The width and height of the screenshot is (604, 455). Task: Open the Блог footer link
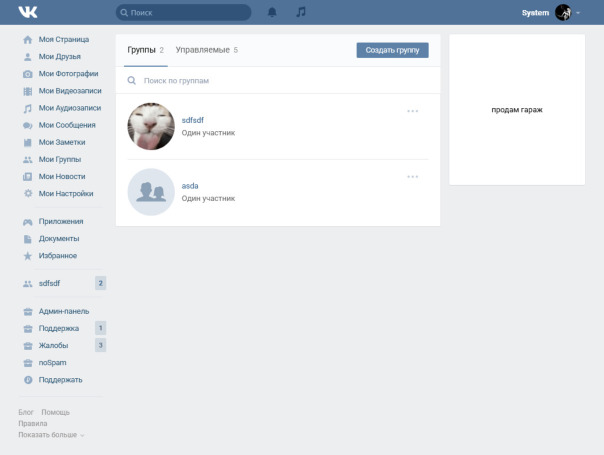click(26, 412)
